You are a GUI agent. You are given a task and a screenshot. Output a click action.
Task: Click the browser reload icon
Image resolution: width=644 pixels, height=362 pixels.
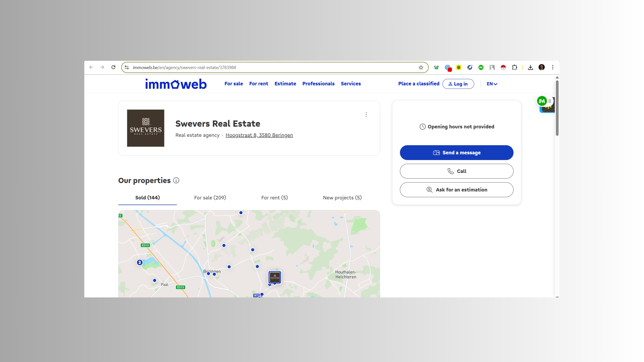coord(113,67)
